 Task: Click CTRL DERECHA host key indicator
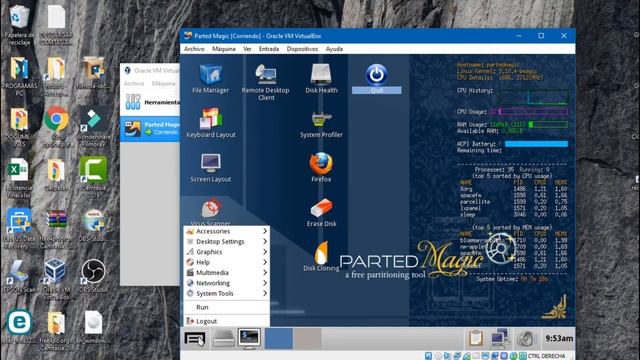547,356
